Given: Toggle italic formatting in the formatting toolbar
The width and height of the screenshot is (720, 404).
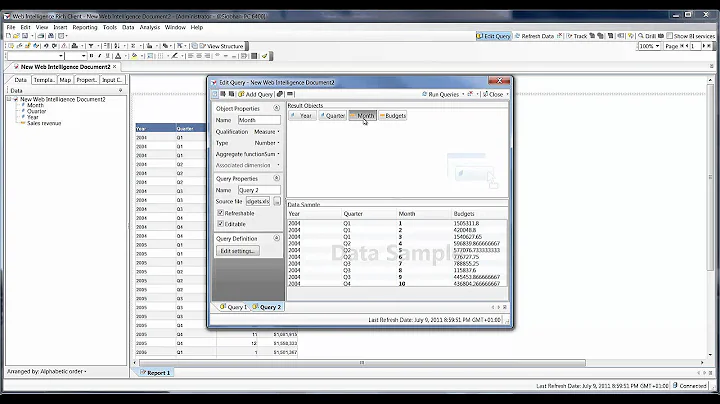Looking at the screenshot, I should (100, 56).
